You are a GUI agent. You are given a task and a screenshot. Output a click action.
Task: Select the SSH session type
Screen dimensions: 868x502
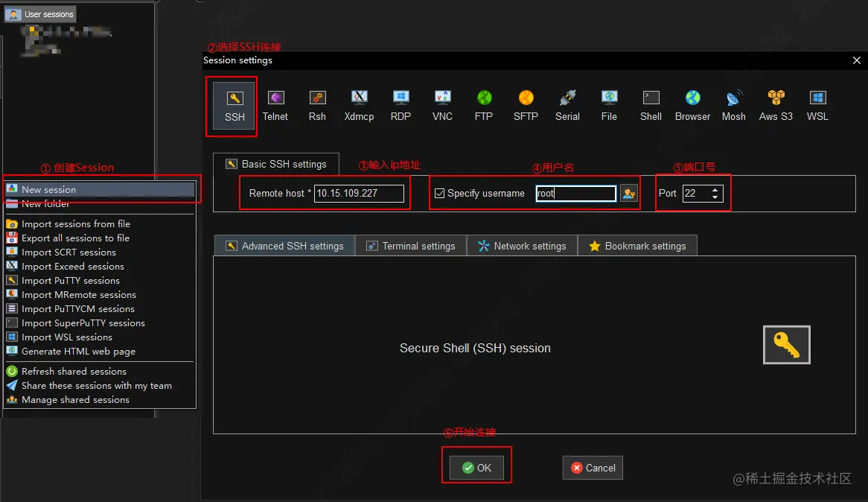[x=234, y=106]
